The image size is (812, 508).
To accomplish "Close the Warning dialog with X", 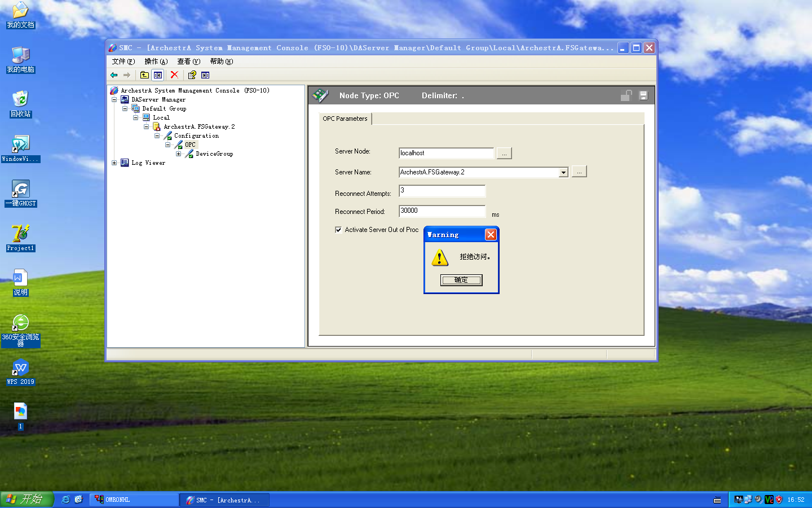I will pos(491,234).
